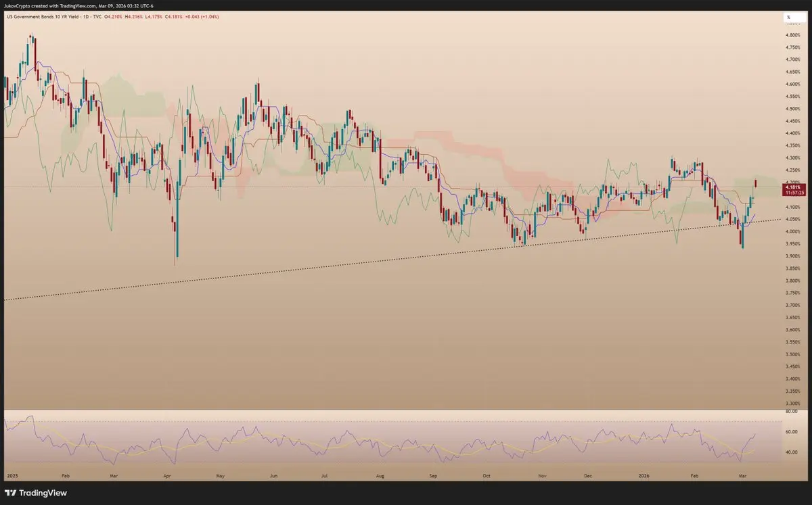This screenshot has height=505, width=812.
Task: Click the 3.500% price scale label
Action: point(794,354)
